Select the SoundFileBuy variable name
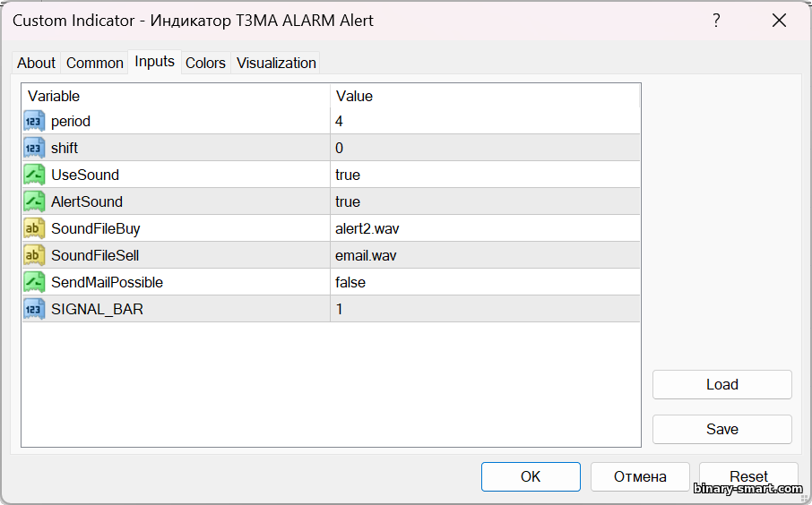The width and height of the screenshot is (812, 505). tap(96, 228)
